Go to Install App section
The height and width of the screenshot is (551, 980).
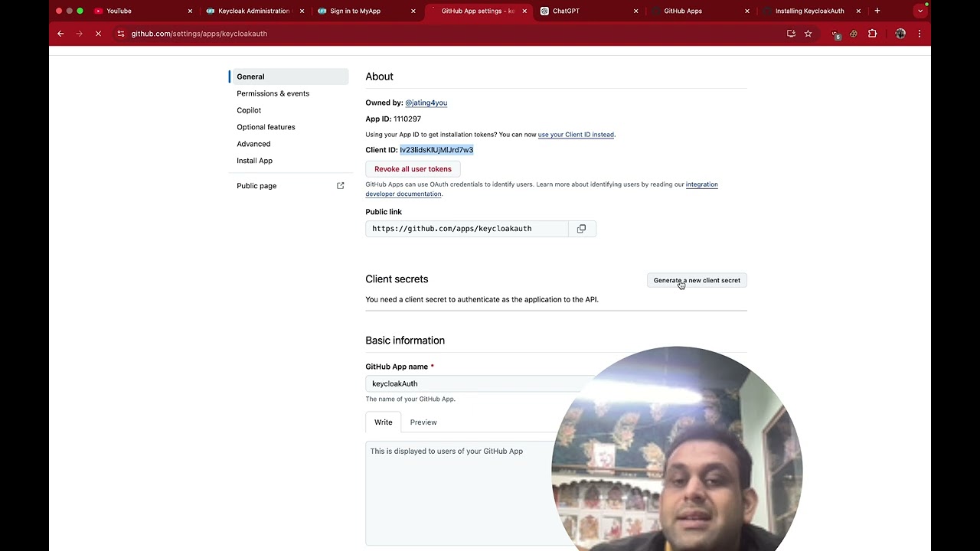(x=254, y=161)
